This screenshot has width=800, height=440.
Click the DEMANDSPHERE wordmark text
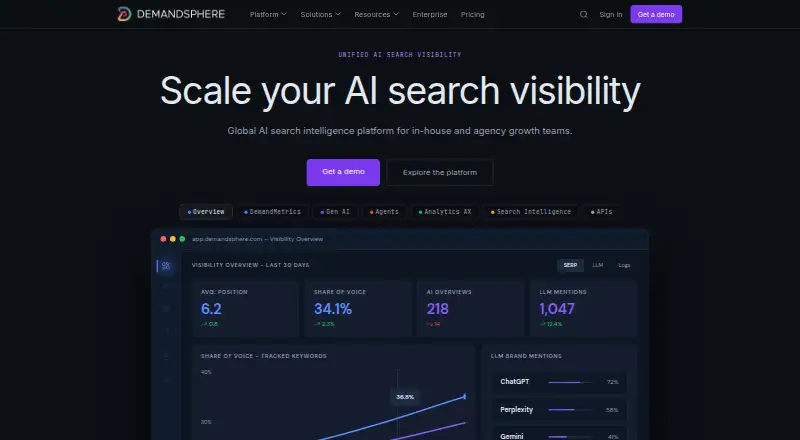pos(181,14)
